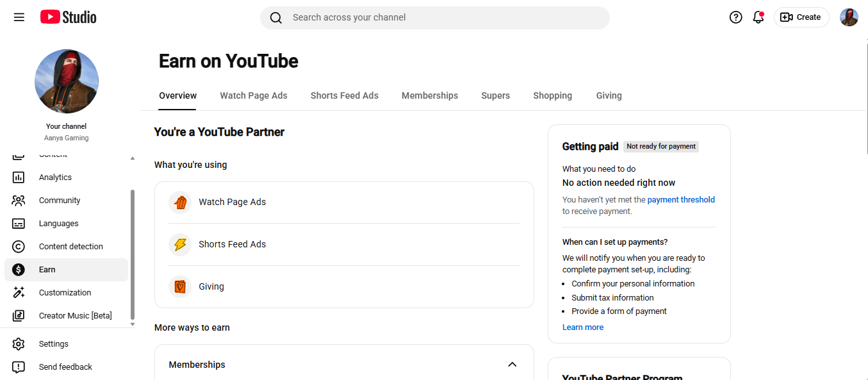Click the Confirm your personal information bullet

pyautogui.click(x=633, y=284)
